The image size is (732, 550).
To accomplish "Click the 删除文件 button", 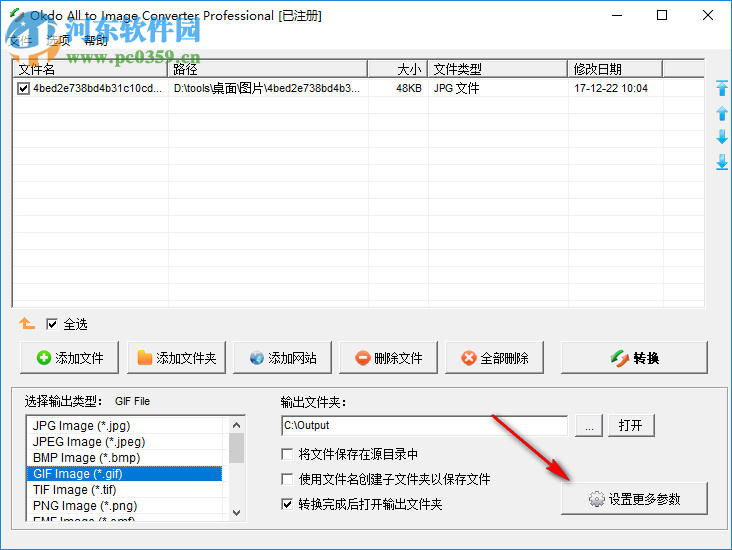I will [x=388, y=358].
